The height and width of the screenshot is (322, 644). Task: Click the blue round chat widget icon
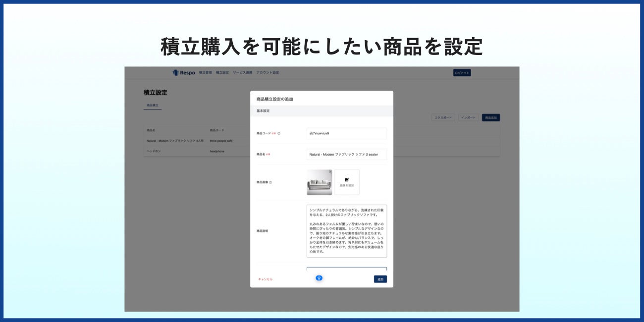tap(319, 278)
